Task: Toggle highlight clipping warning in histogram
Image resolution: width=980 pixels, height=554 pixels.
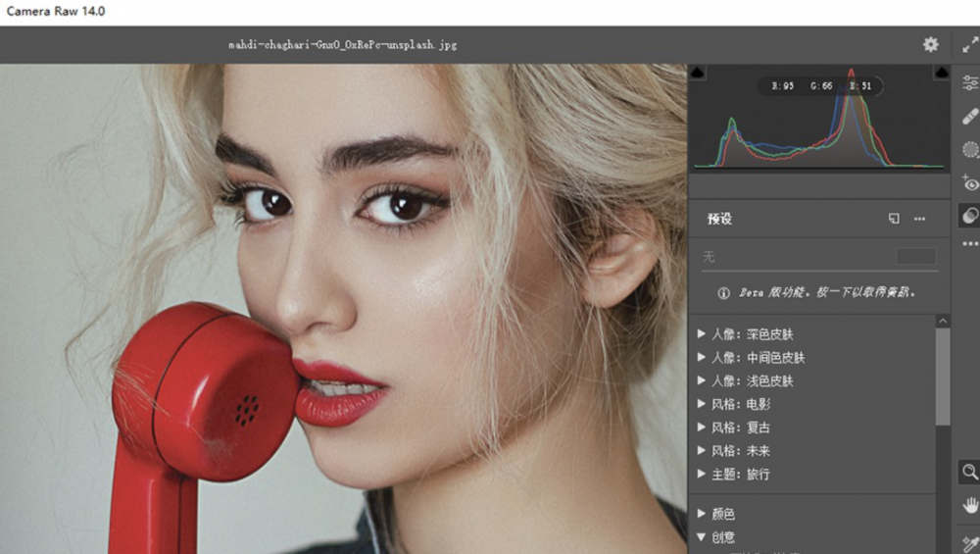Action: (941, 73)
